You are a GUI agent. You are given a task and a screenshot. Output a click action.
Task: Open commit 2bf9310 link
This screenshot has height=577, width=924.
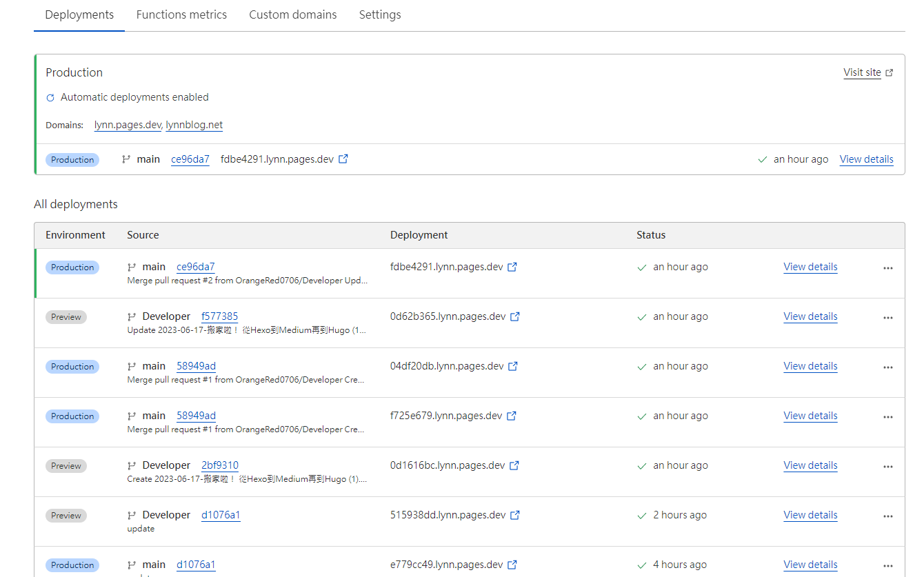coord(219,465)
